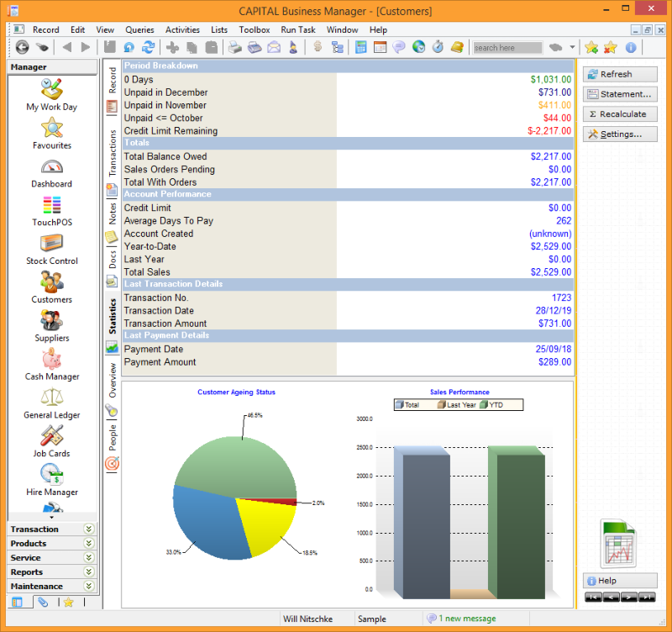Click the Print toolbar icon
Image resolution: width=672 pixels, height=632 pixels.
point(235,47)
